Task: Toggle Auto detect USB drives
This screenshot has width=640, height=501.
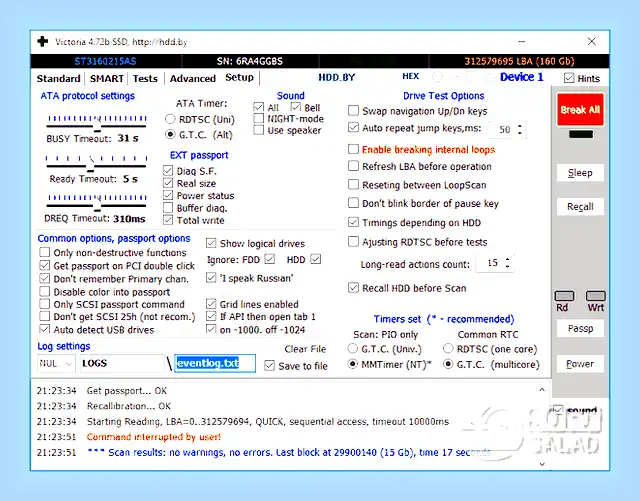Action: tap(44, 329)
